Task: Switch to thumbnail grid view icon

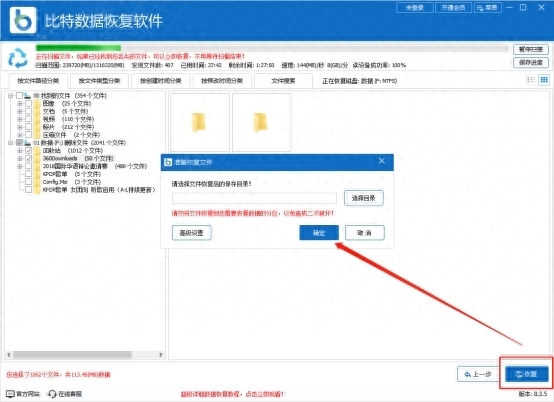Action: coord(544,80)
